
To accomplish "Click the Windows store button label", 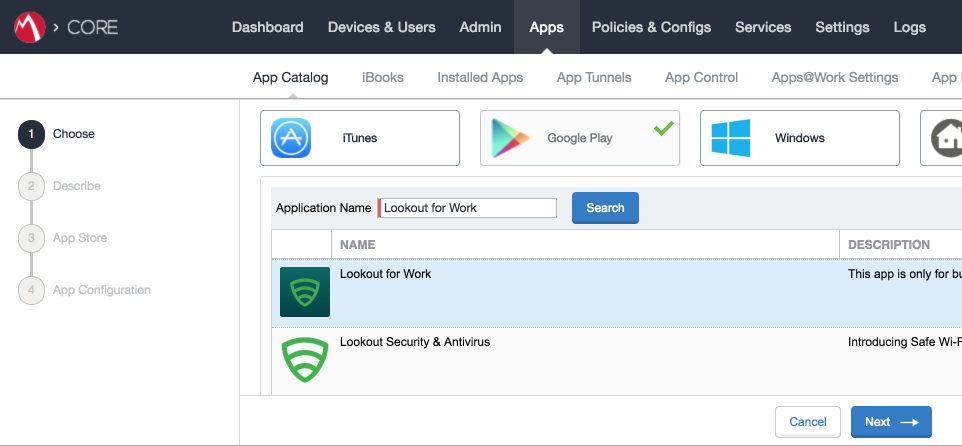I will [x=799, y=138].
